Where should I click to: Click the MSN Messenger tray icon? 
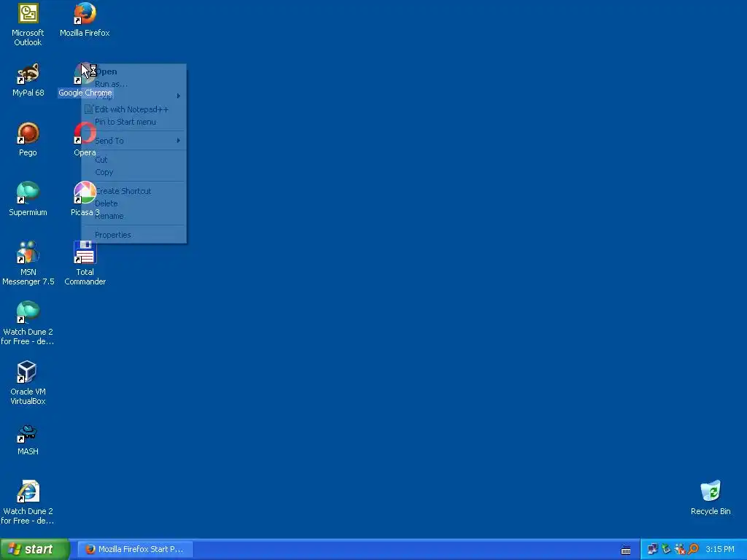click(x=680, y=549)
